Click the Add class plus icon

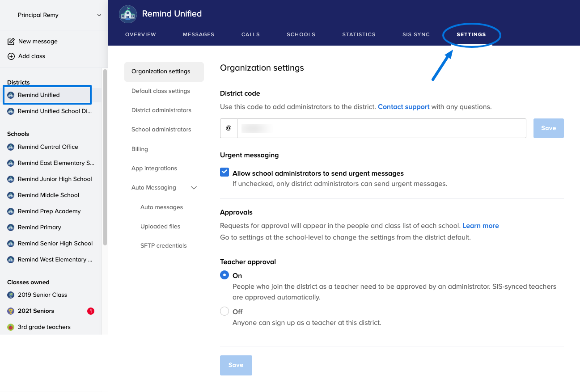tap(11, 56)
